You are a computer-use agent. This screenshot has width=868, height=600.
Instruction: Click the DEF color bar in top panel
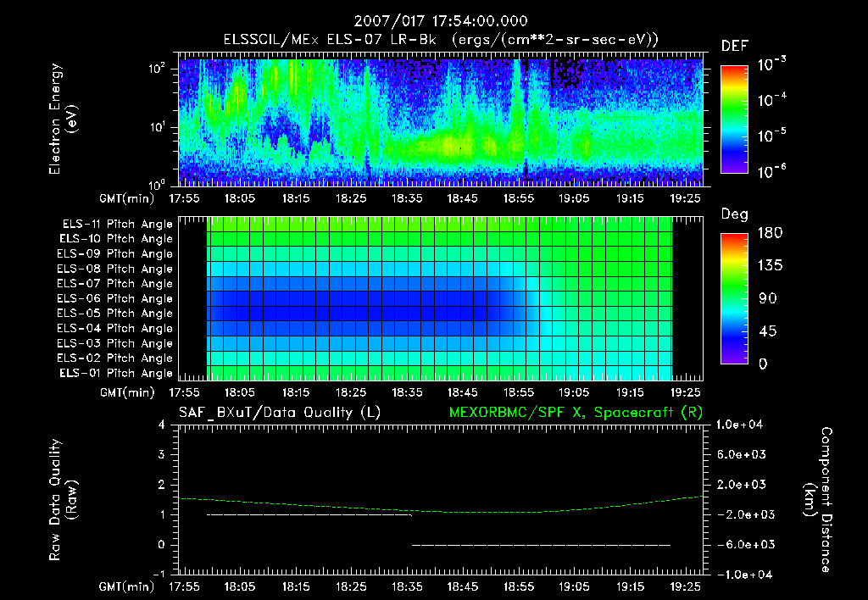point(734,119)
